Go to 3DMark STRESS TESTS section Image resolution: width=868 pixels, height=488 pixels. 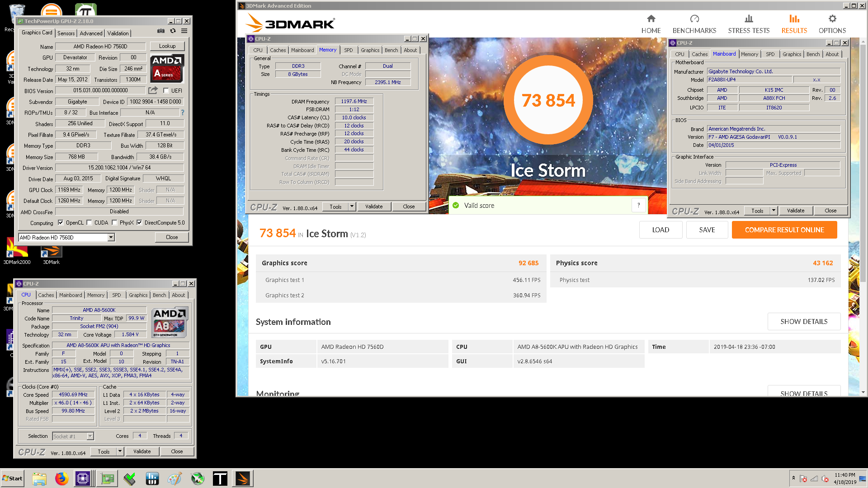coord(749,24)
